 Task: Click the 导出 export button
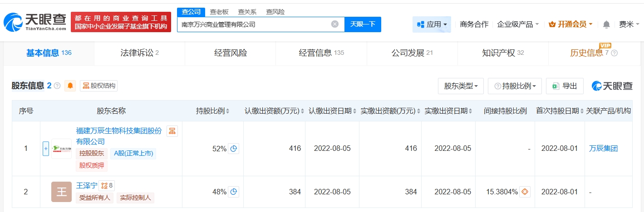point(565,86)
